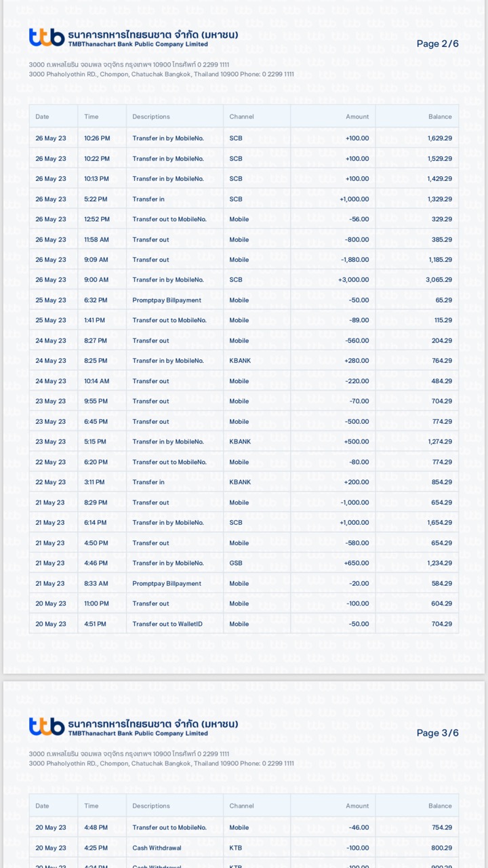Click the Channel column header on page 3
The image size is (488, 868).
pyautogui.click(x=241, y=806)
